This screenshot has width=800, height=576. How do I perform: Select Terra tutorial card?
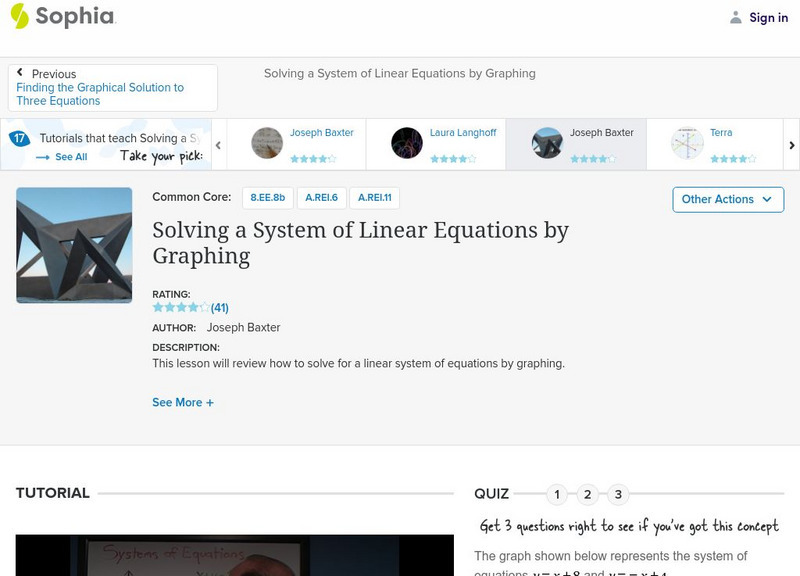click(x=715, y=145)
